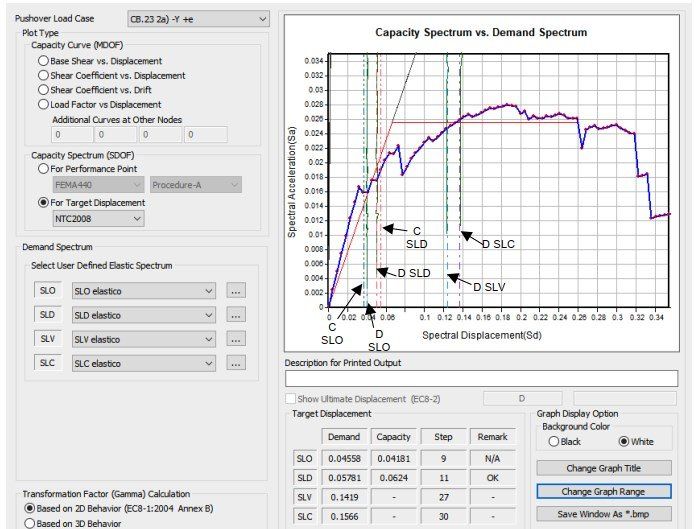This screenshot has width=700, height=529.
Task: Click Change Graph Title button
Action: (x=604, y=468)
